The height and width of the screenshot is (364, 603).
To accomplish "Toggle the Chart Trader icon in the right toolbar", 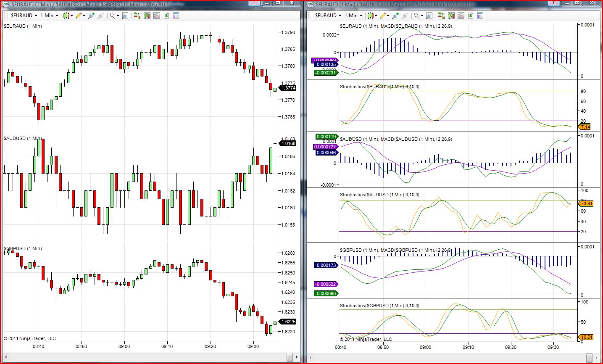I will (x=441, y=16).
